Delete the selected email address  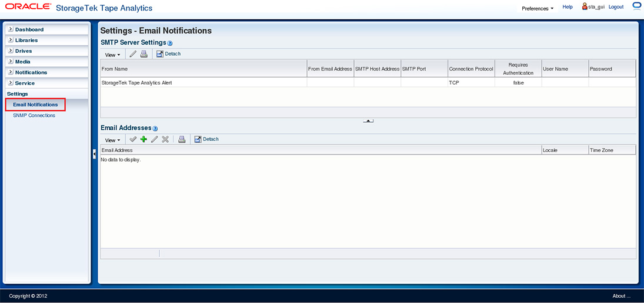(165, 139)
